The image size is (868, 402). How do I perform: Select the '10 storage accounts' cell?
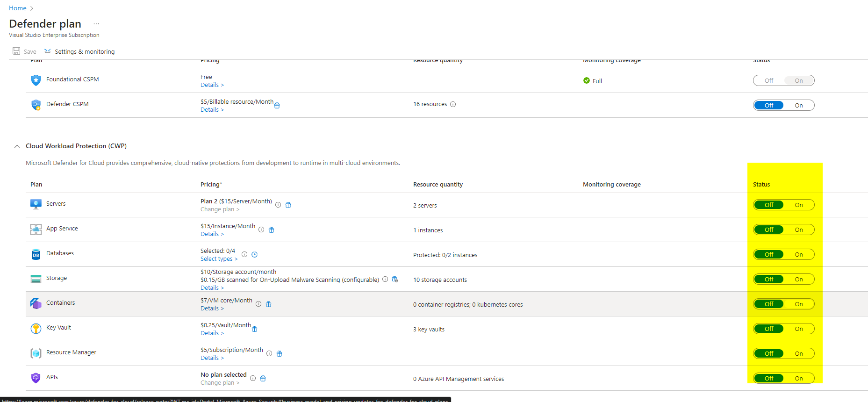pos(440,280)
